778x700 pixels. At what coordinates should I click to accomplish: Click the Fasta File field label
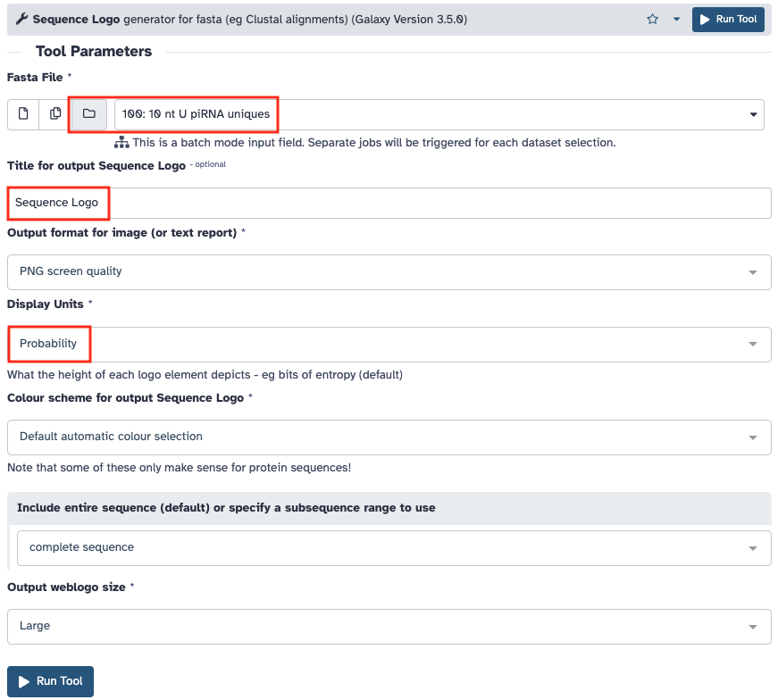point(35,78)
